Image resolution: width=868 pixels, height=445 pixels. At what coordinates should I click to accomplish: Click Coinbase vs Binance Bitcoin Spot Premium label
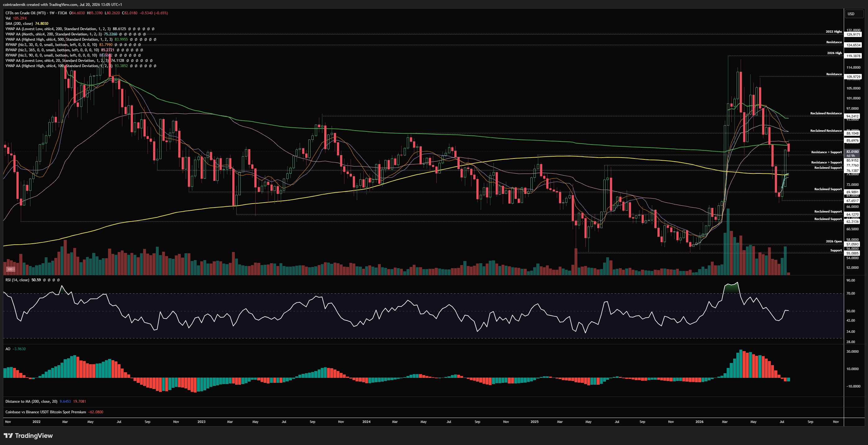coord(46,412)
